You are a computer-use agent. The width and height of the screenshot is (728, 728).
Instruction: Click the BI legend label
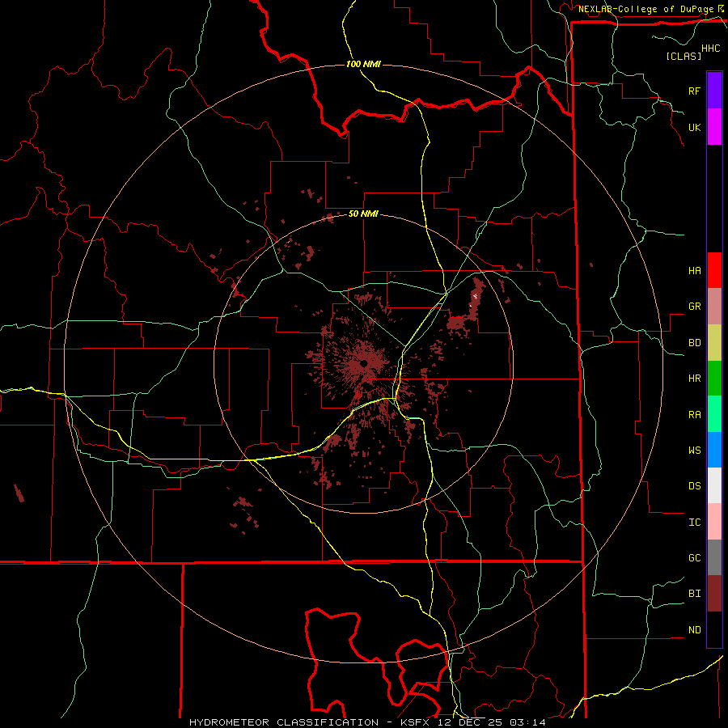(694, 594)
